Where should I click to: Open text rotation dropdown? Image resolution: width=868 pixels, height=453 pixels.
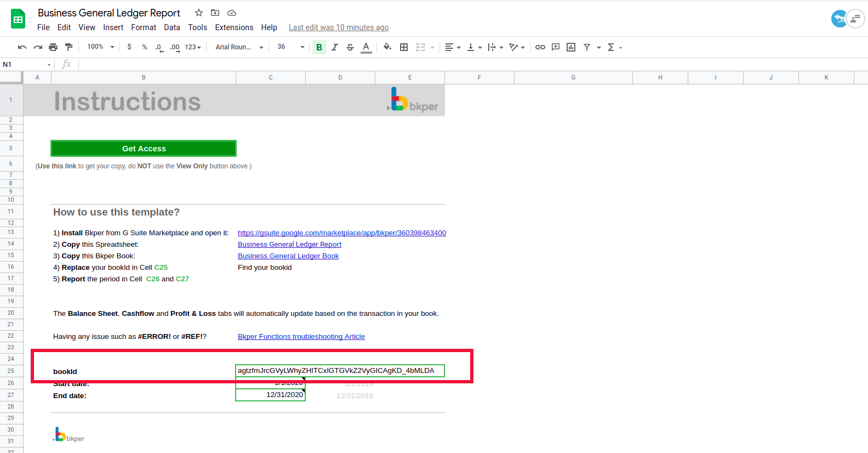point(517,47)
